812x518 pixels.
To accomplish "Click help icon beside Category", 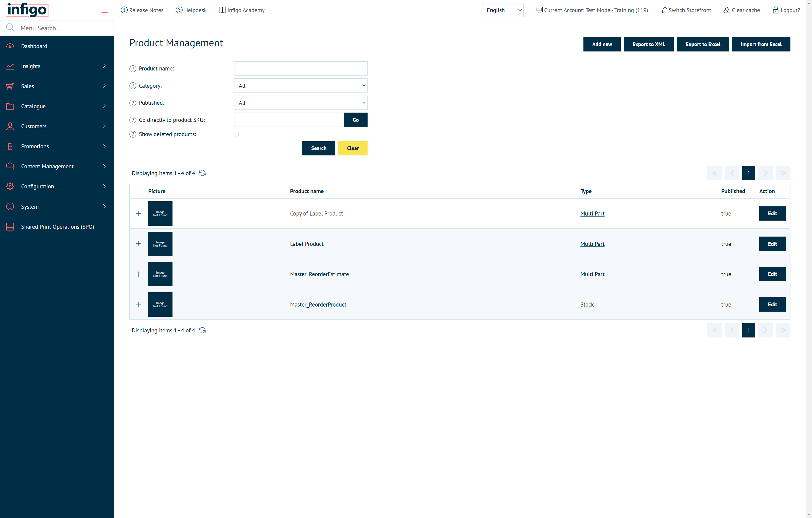I will 133,86.
